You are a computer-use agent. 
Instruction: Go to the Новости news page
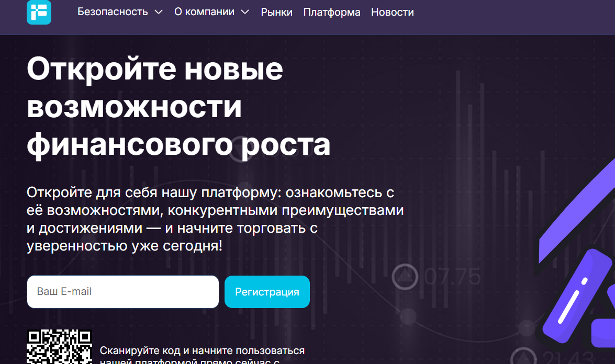tap(393, 12)
